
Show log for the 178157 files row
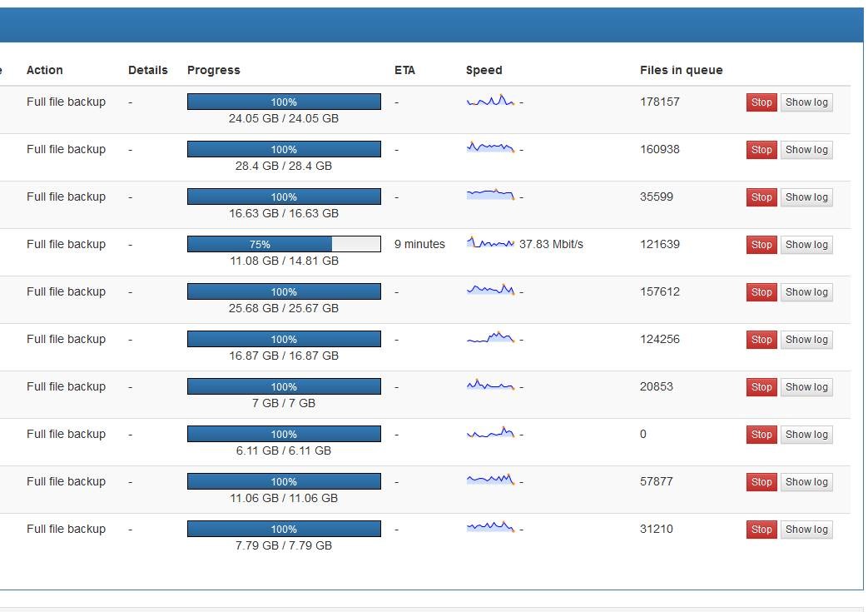coord(806,102)
